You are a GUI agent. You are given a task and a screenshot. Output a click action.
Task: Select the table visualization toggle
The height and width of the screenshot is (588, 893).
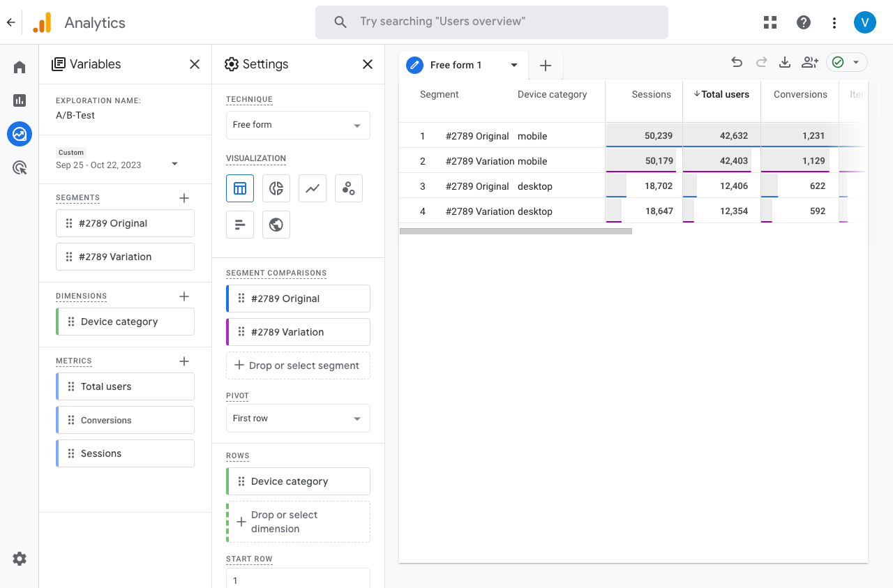point(240,188)
